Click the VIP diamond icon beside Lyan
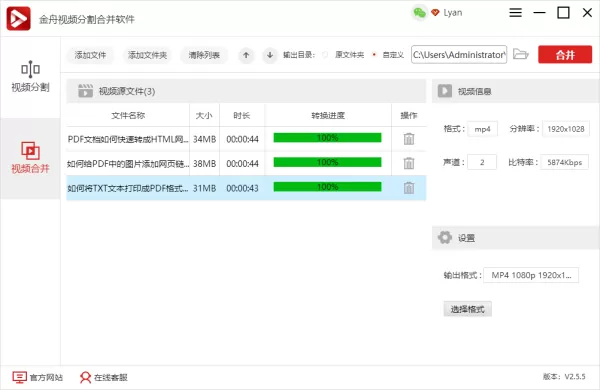 pos(435,12)
